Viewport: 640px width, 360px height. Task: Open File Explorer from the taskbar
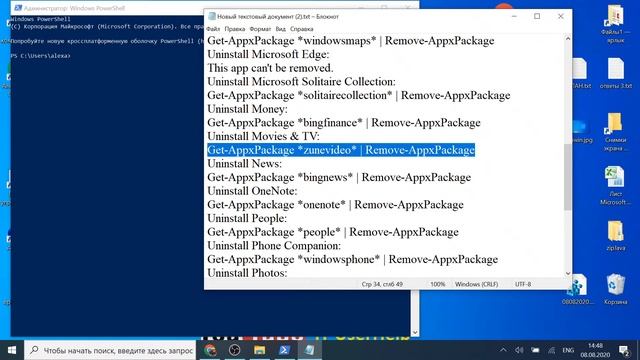pos(260,350)
